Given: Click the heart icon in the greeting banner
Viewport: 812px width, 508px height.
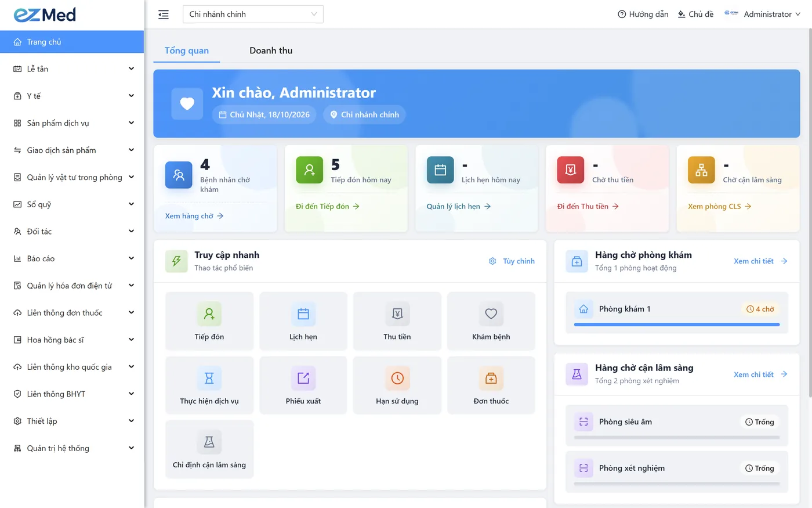Looking at the screenshot, I should coord(187,104).
